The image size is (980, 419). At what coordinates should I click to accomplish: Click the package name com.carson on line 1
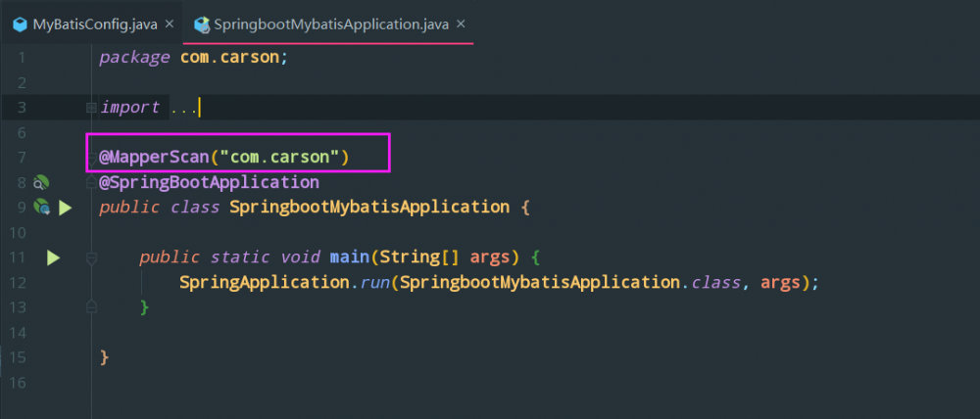click(230, 58)
